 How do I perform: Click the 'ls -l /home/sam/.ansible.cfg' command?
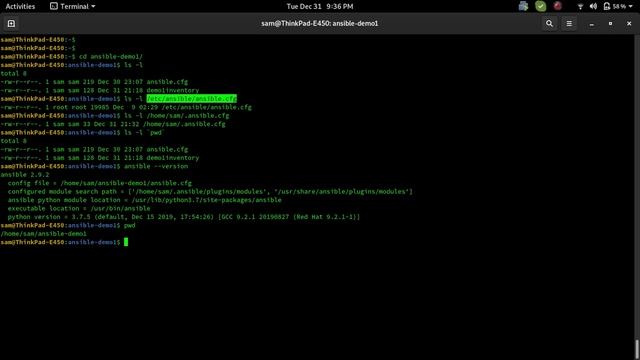point(176,116)
